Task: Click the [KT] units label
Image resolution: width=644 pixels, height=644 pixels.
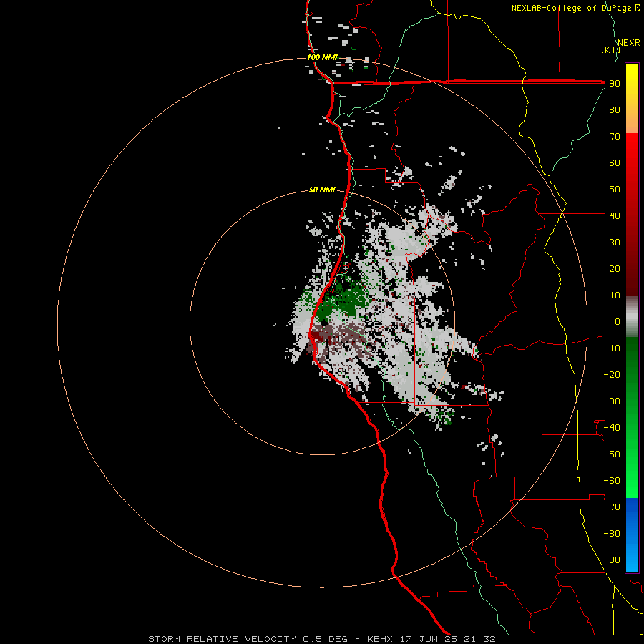Action: coord(610,49)
